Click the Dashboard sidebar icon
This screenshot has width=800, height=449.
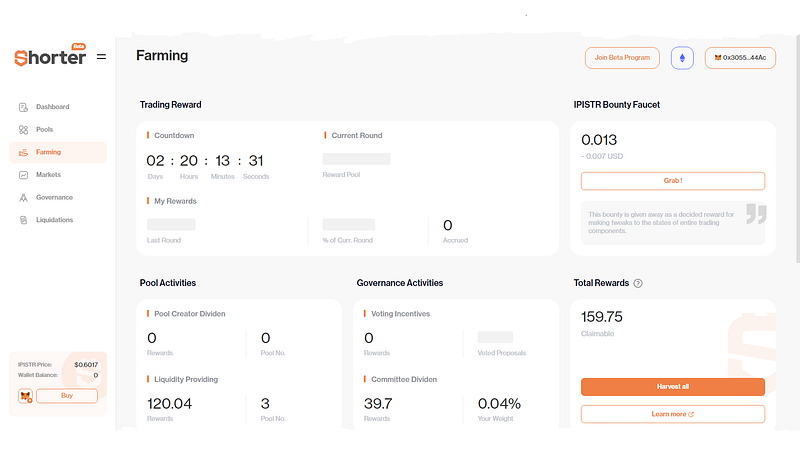click(x=23, y=107)
